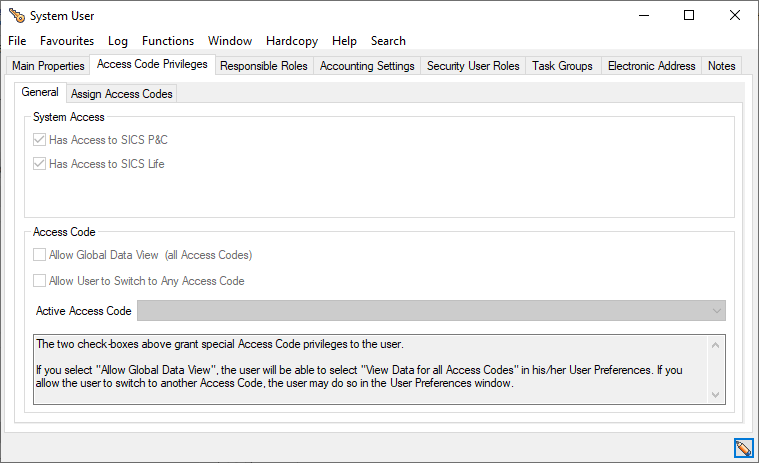The height and width of the screenshot is (463, 759).
Task: Click the description box scroll up arrow
Action: pos(715,345)
